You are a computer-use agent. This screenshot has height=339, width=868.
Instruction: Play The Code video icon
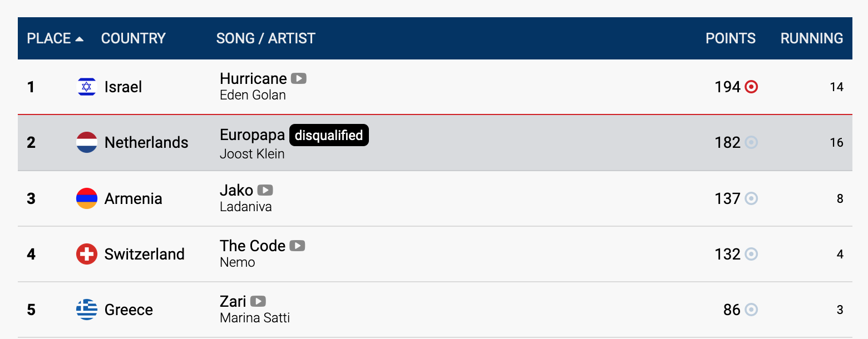click(298, 246)
